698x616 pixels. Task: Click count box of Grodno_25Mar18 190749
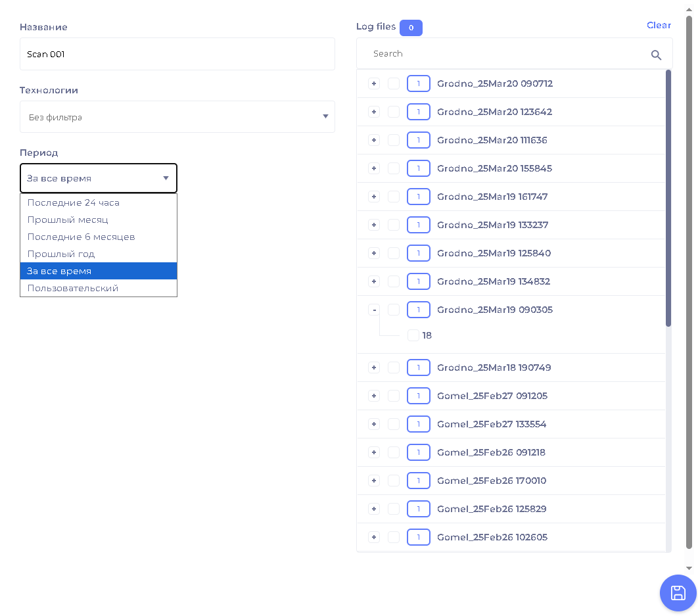click(x=418, y=367)
